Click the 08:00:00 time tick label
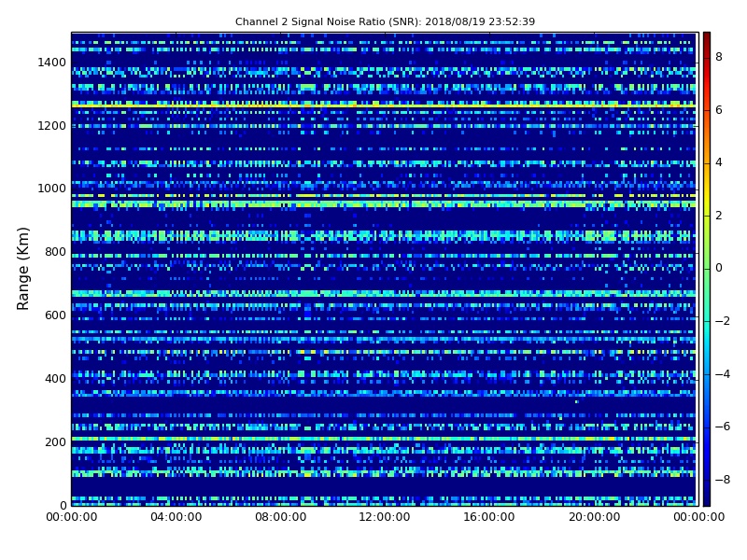The height and width of the screenshot is (560, 747). tap(281, 517)
